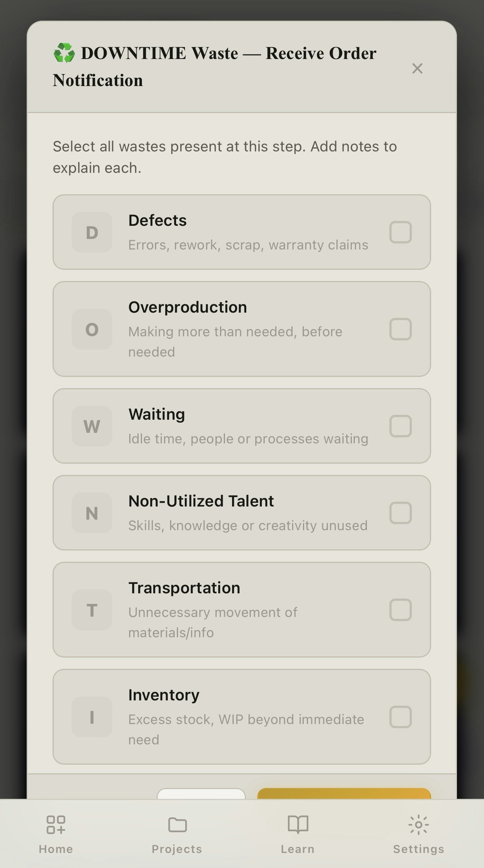
Task: Tap the O letter badge for Overproduction
Action: pos(92,329)
